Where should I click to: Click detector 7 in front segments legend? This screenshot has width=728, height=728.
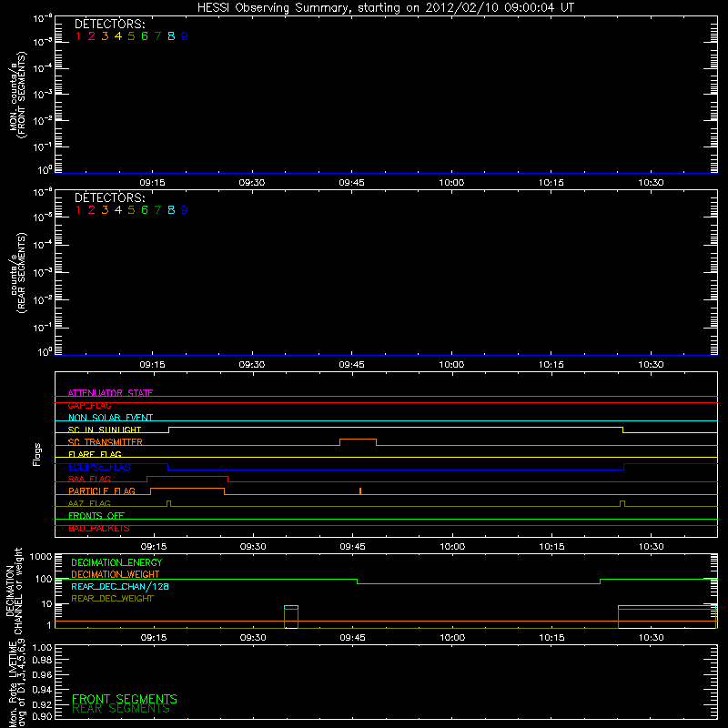(x=157, y=36)
